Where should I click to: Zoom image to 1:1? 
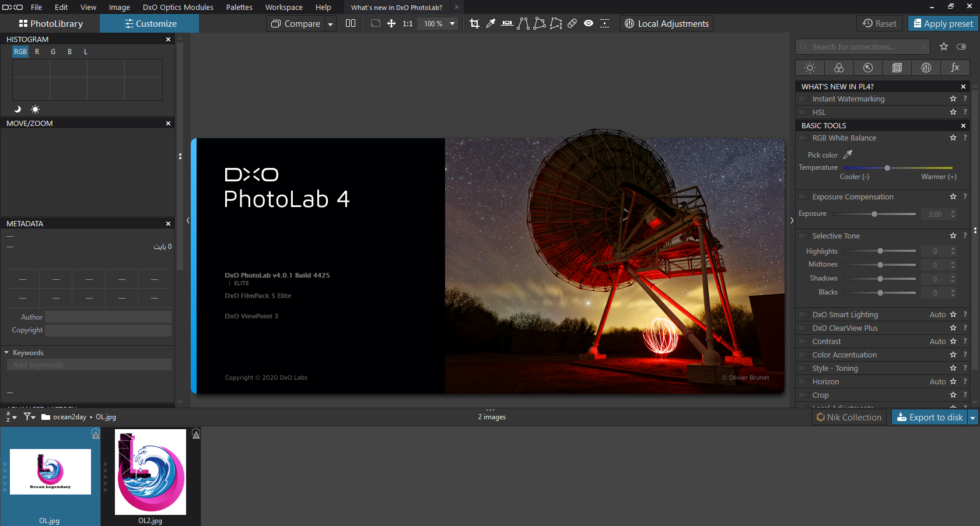click(x=408, y=24)
